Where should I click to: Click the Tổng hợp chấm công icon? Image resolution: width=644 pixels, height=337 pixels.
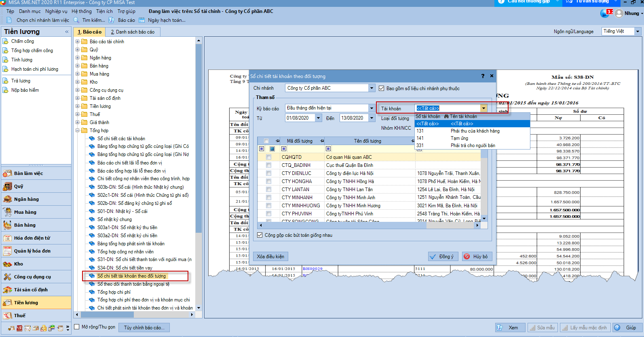click(5, 51)
